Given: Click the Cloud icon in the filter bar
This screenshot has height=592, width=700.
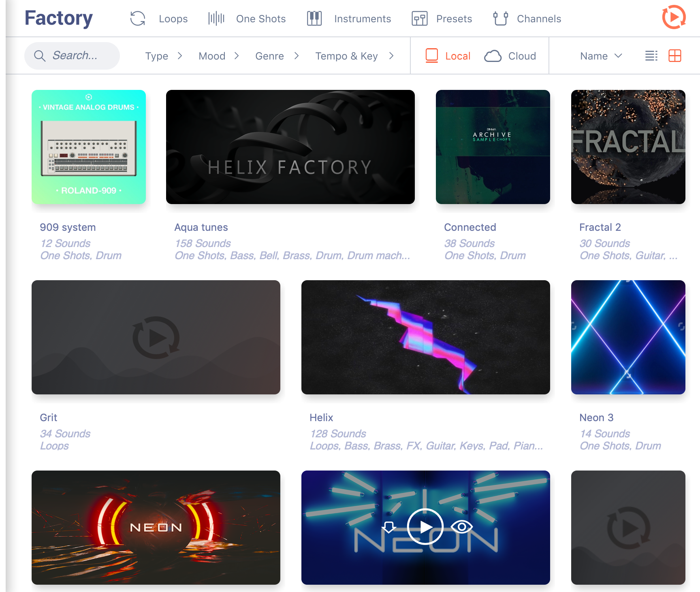Looking at the screenshot, I should [493, 56].
